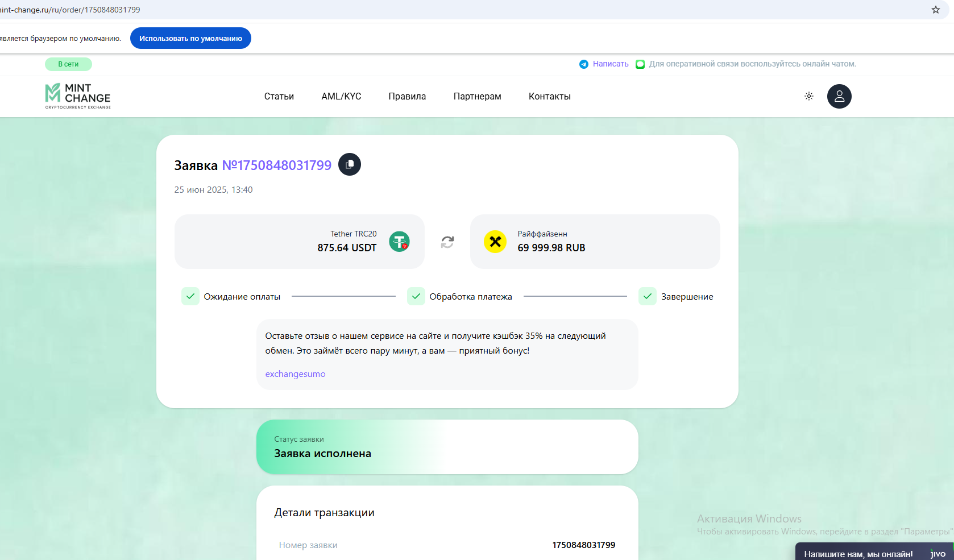Image resolution: width=954 pixels, height=560 pixels.
Task: Click the Завершение step checkmark
Action: coord(647,296)
